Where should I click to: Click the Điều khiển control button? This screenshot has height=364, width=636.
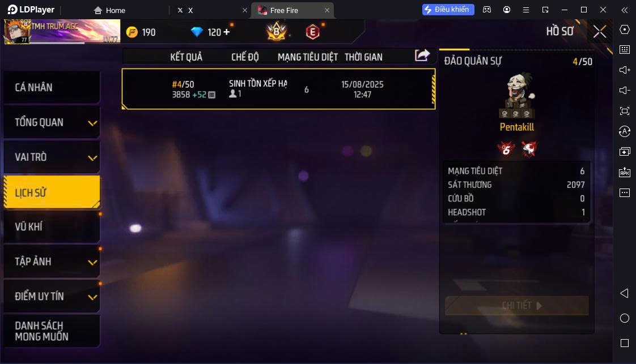448,10
